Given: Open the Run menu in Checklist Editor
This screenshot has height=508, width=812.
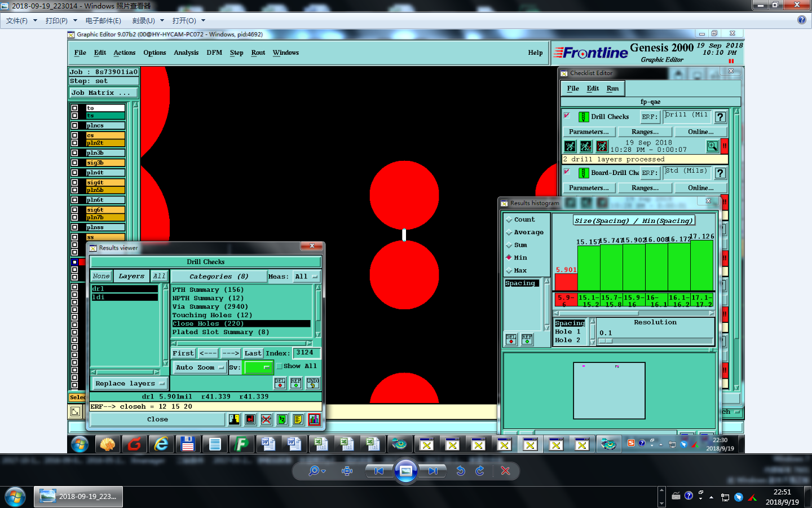Looking at the screenshot, I should [x=612, y=89].
